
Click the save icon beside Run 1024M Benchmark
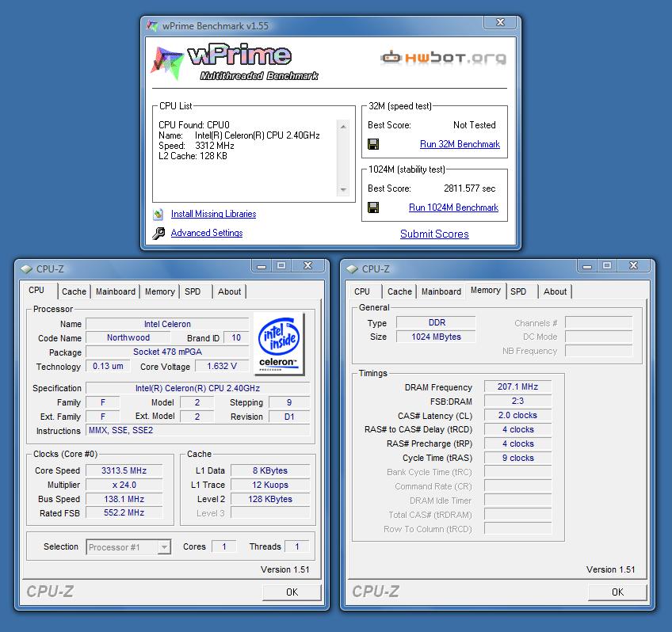pyautogui.click(x=373, y=207)
